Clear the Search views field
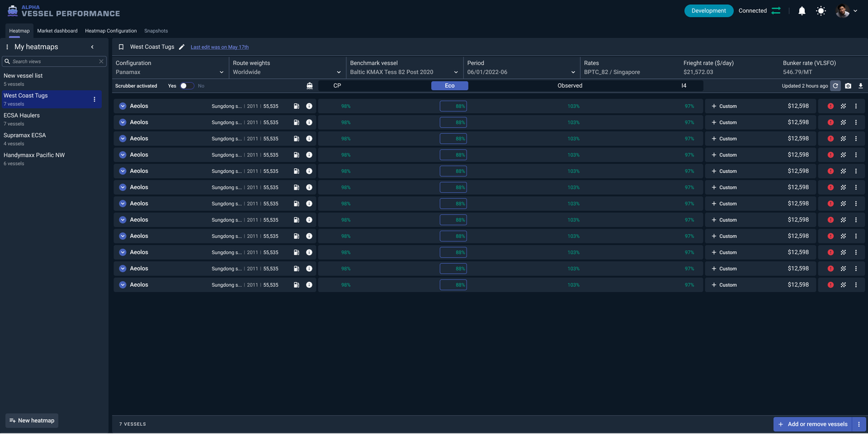This screenshot has width=868, height=436. pos(101,61)
